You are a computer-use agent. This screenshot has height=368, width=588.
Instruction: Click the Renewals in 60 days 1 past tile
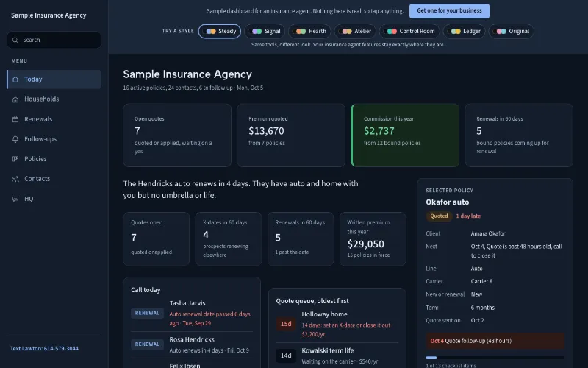[x=301, y=238]
